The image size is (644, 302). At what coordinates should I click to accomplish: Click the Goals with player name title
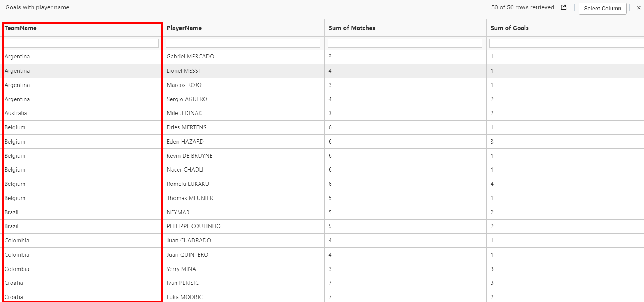pos(37,7)
